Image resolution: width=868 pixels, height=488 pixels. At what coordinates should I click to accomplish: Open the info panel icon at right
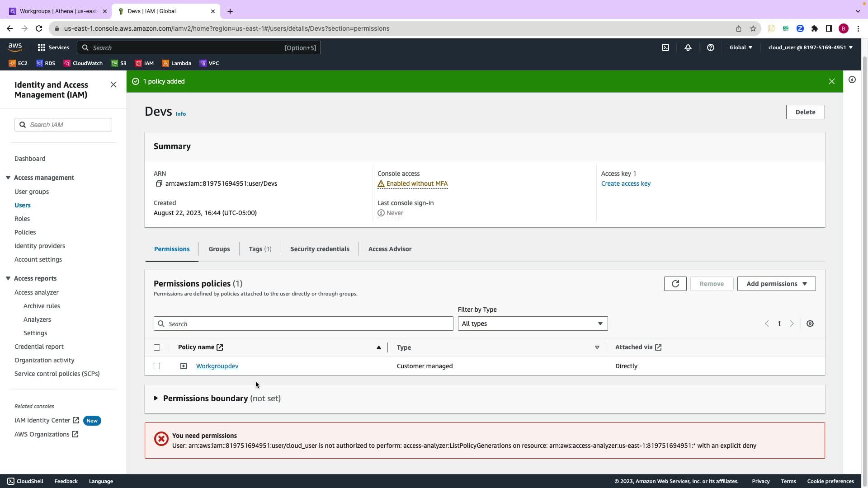click(x=852, y=80)
